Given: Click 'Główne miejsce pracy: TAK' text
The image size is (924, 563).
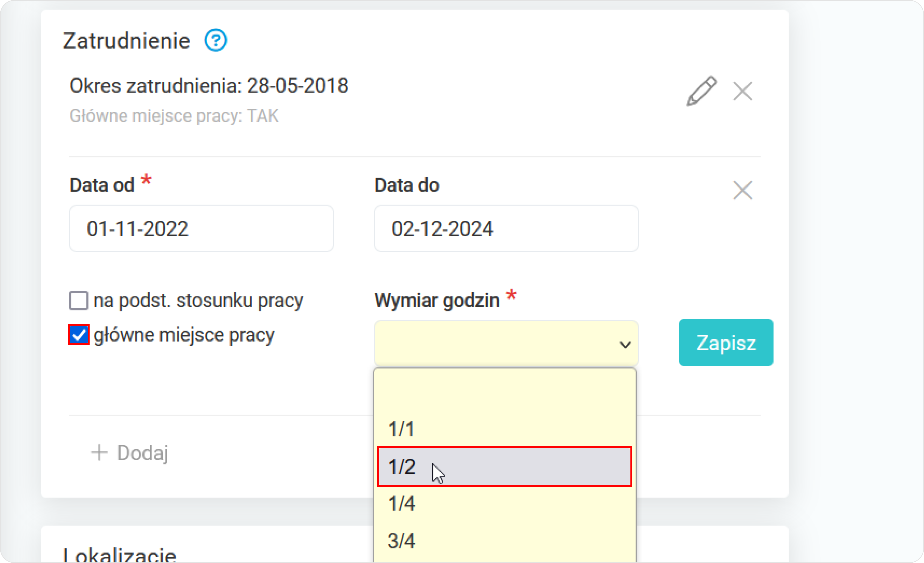Looking at the screenshot, I should (174, 116).
